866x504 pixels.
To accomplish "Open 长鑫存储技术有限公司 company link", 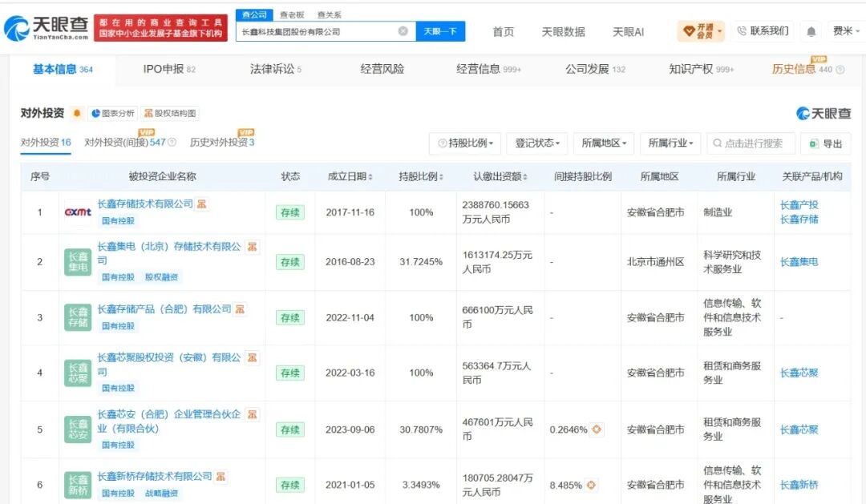I will tap(145, 204).
